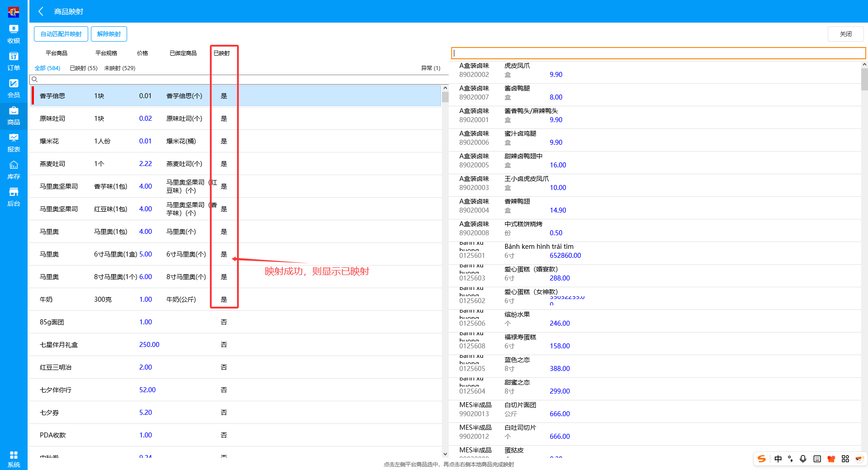The width and height of the screenshot is (868, 470).
Task: Select the 七夕伴你行 row
Action: (x=235, y=390)
